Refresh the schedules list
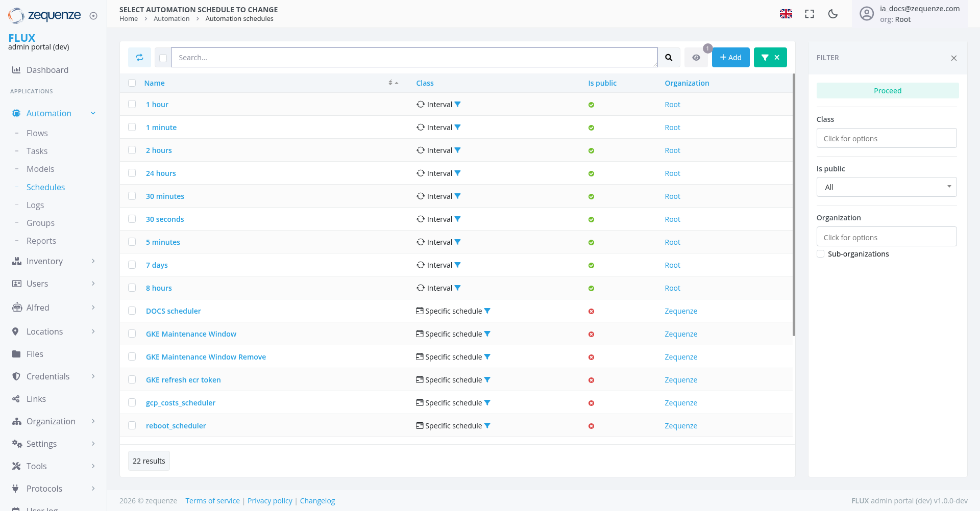Viewport: 980px width, 511px height. tap(139, 57)
